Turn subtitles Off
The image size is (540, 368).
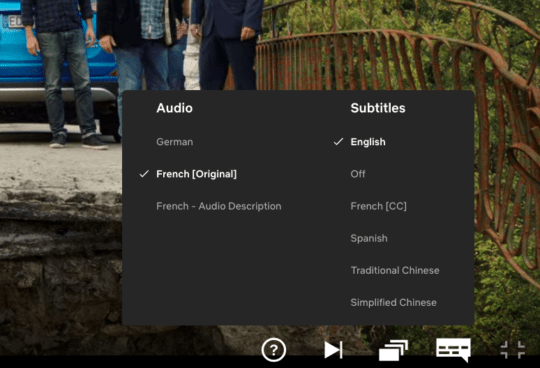point(358,174)
